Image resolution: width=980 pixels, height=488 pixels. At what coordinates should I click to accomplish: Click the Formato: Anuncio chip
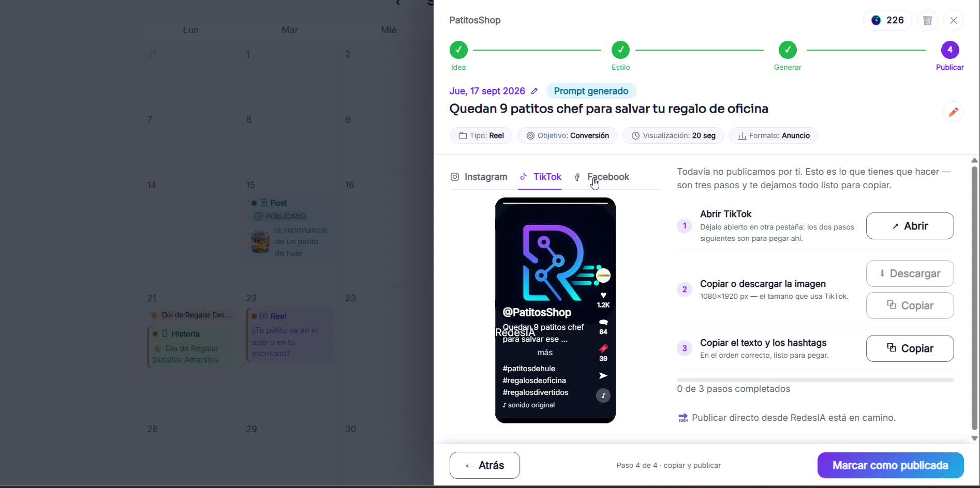(x=774, y=135)
